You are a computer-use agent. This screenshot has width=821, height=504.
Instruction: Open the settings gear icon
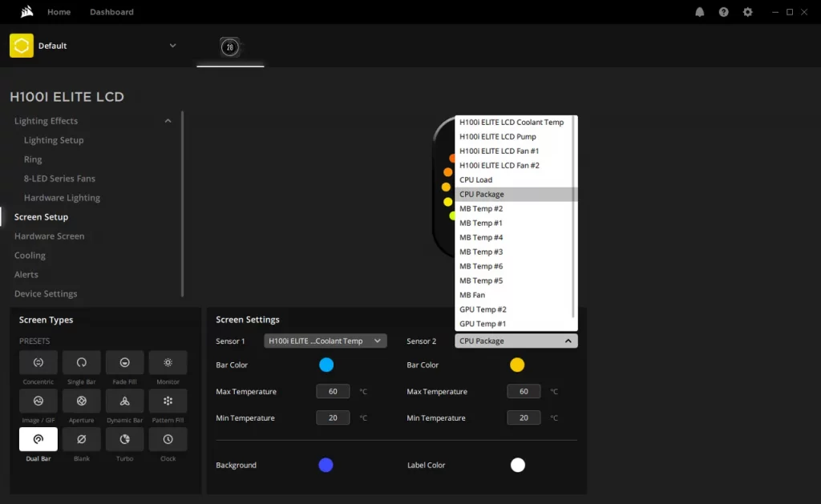point(748,12)
